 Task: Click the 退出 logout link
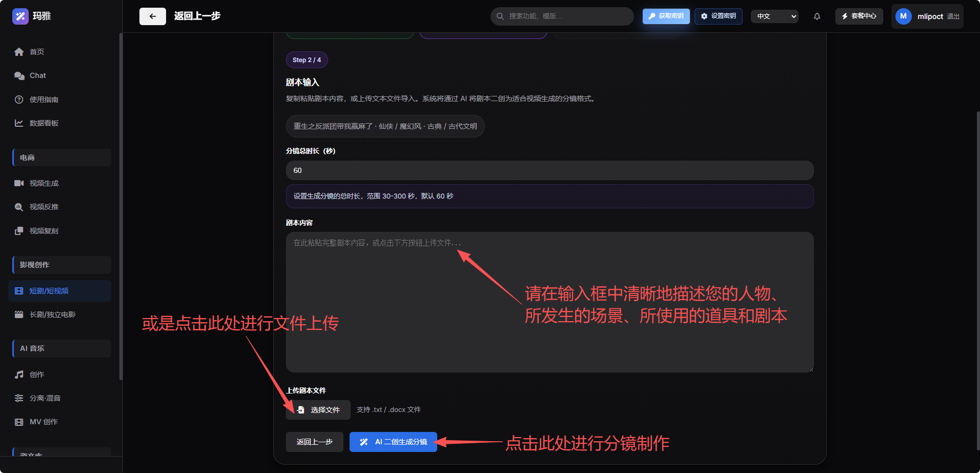point(953,16)
